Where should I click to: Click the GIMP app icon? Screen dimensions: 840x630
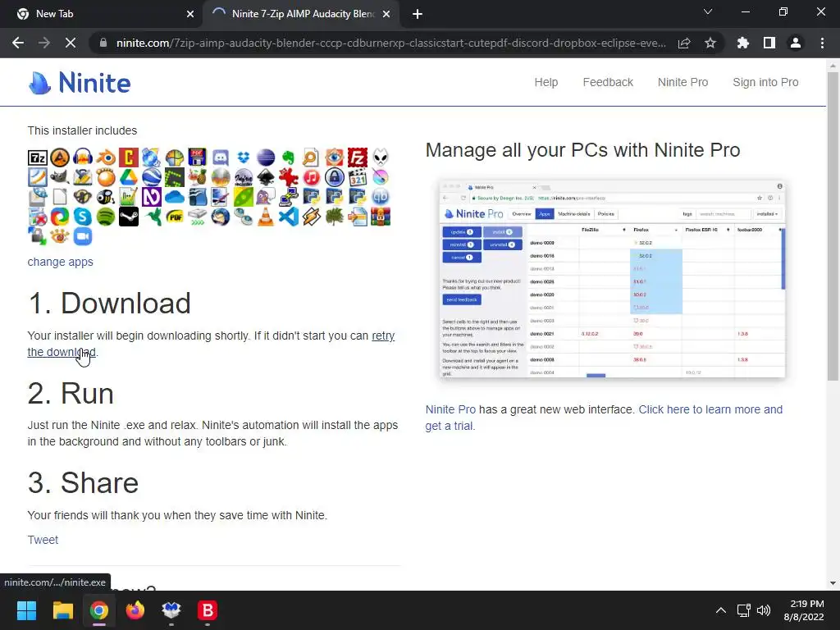[60, 177]
